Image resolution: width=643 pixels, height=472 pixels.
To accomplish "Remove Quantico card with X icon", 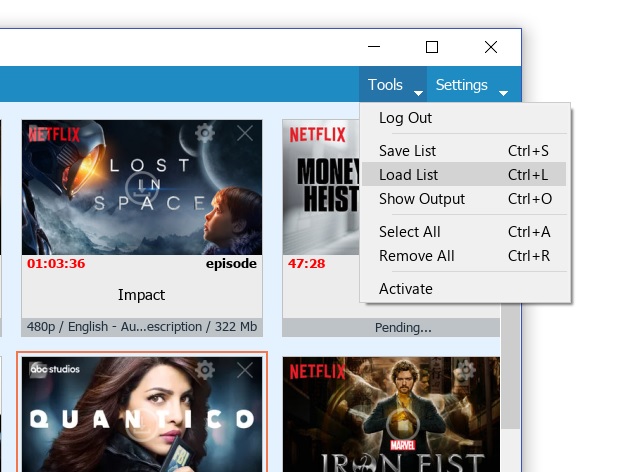I will [x=245, y=370].
